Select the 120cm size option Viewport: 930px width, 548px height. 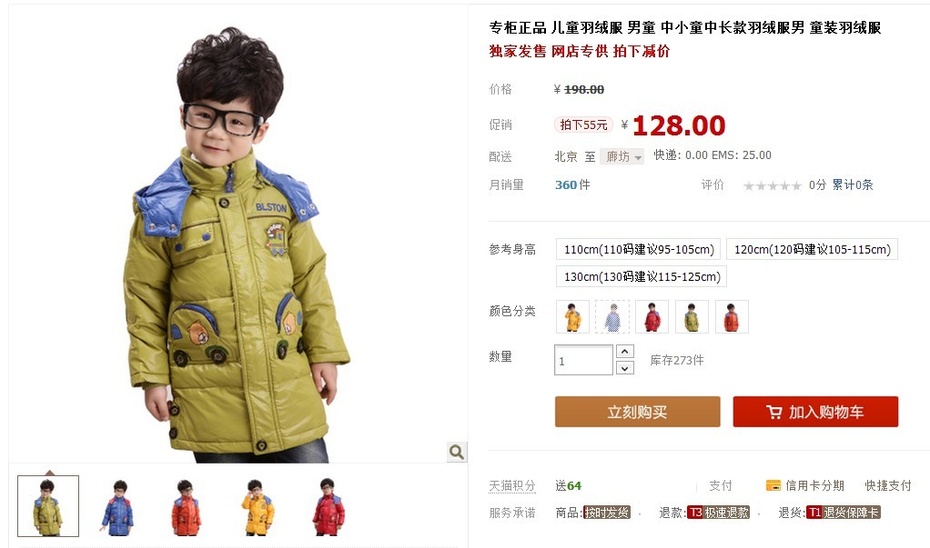click(x=812, y=249)
